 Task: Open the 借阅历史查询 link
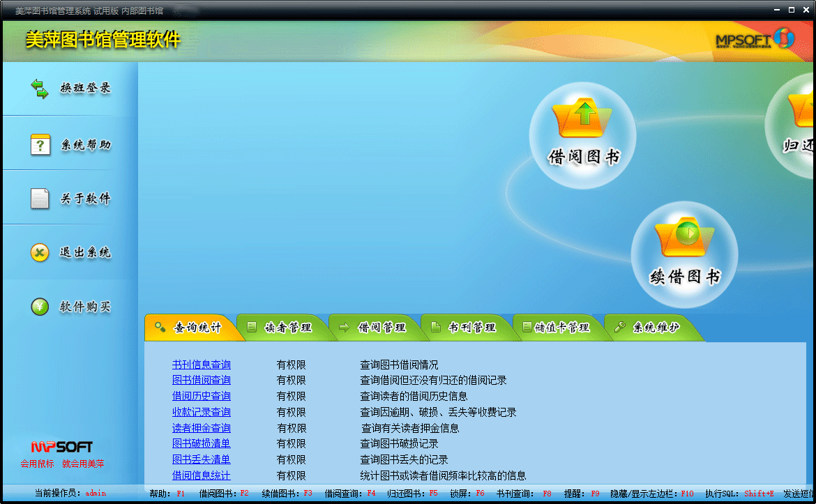tap(202, 397)
